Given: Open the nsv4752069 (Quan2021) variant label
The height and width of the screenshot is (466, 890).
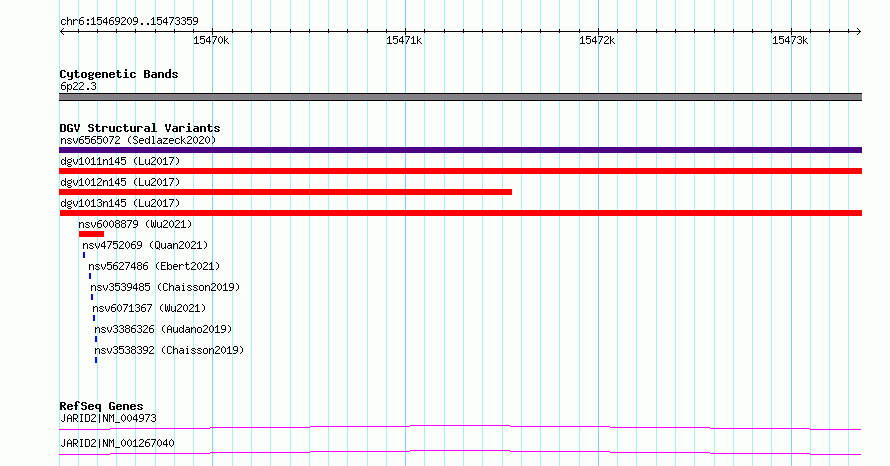Looking at the screenshot, I should coord(145,245).
